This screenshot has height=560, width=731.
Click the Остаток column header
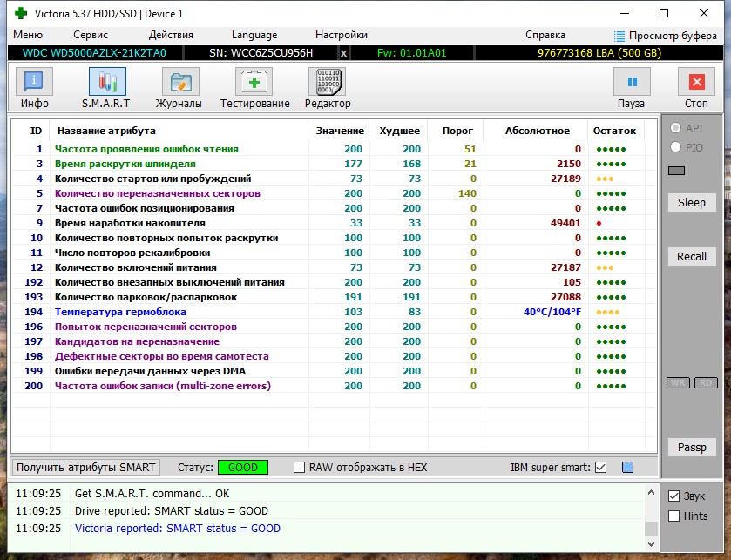click(614, 131)
